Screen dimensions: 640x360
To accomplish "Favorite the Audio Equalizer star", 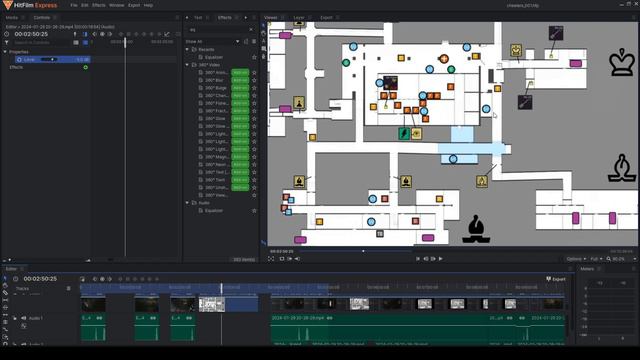I will [x=254, y=211].
